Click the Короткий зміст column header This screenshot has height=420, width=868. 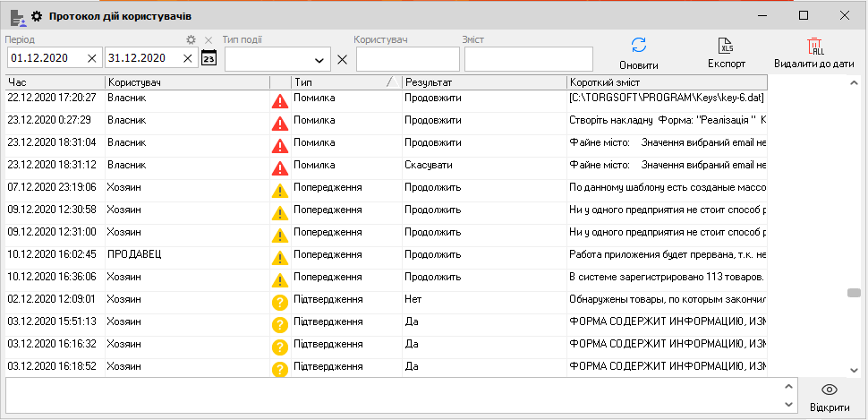666,82
